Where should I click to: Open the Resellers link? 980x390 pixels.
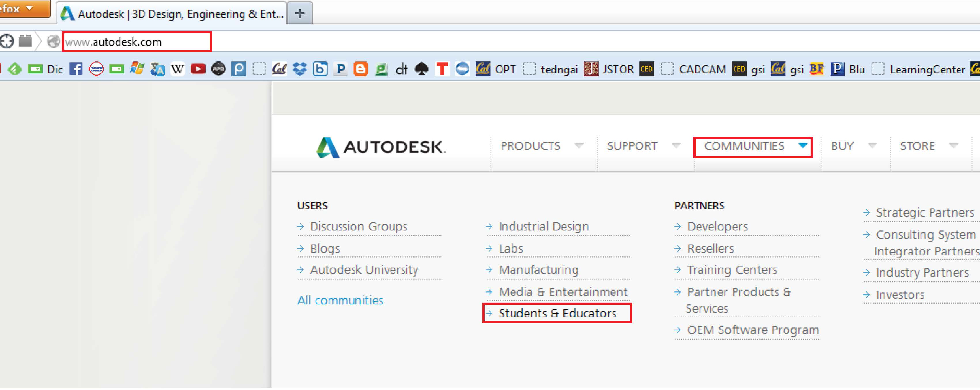(710, 249)
